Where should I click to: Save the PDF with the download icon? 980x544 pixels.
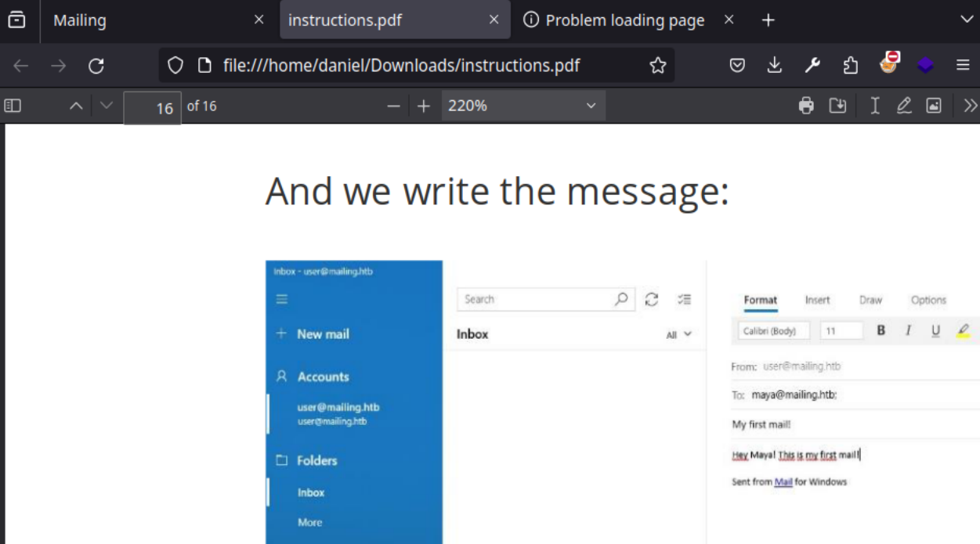(838, 106)
